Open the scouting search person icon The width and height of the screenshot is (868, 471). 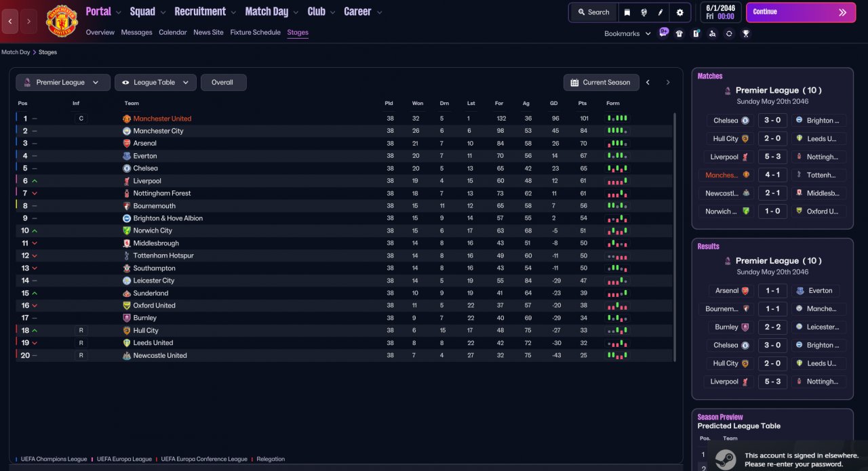(x=712, y=33)
